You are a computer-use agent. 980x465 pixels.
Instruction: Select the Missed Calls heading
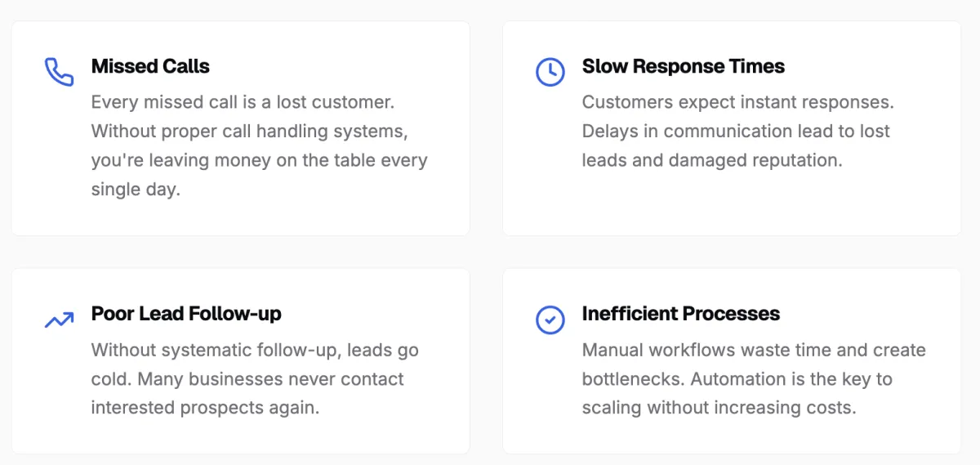[150, 66]
